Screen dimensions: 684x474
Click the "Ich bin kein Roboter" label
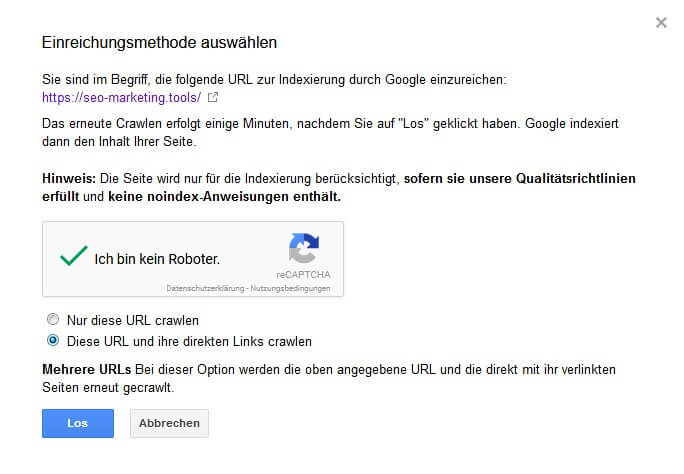[x=157, y=258]
